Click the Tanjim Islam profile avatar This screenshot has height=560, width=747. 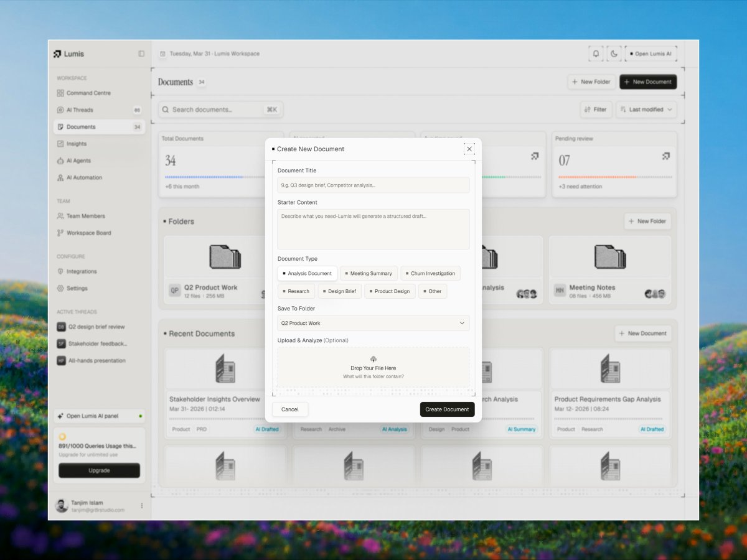click(x=61, y=506)
